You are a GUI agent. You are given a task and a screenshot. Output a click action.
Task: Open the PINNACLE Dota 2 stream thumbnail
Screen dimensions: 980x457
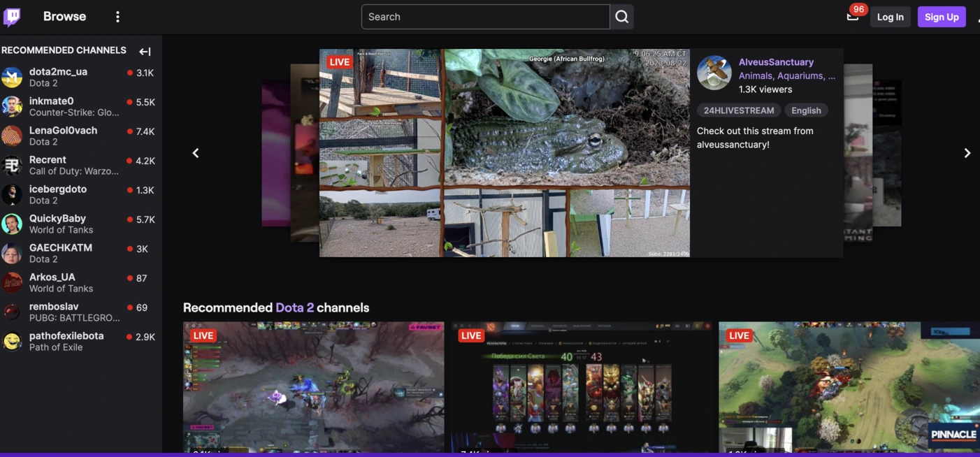click(849, 387)
